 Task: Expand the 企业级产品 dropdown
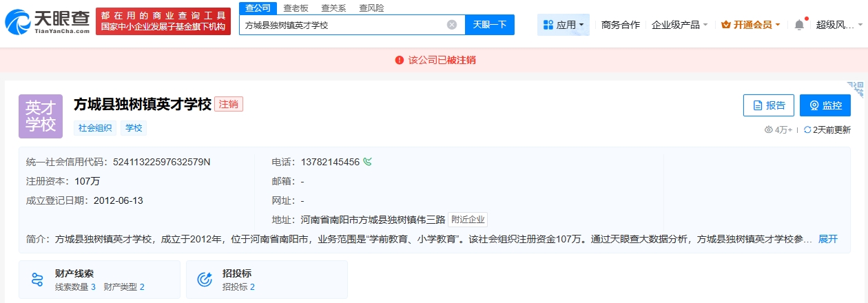679,25
